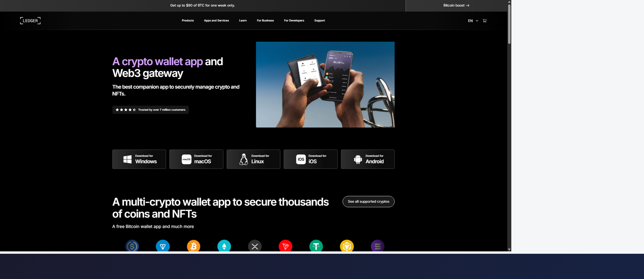Click the BTC promotion banner text
644x279 pixels.
[x=203, y=5]
